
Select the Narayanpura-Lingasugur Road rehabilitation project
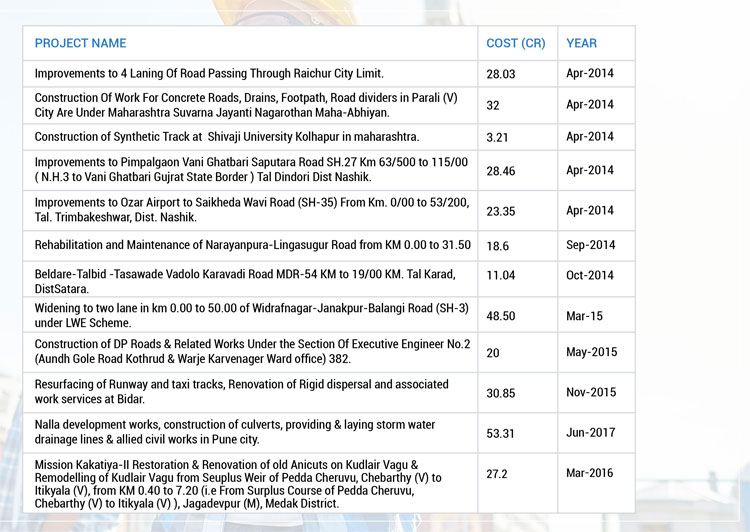click(253, 245)
